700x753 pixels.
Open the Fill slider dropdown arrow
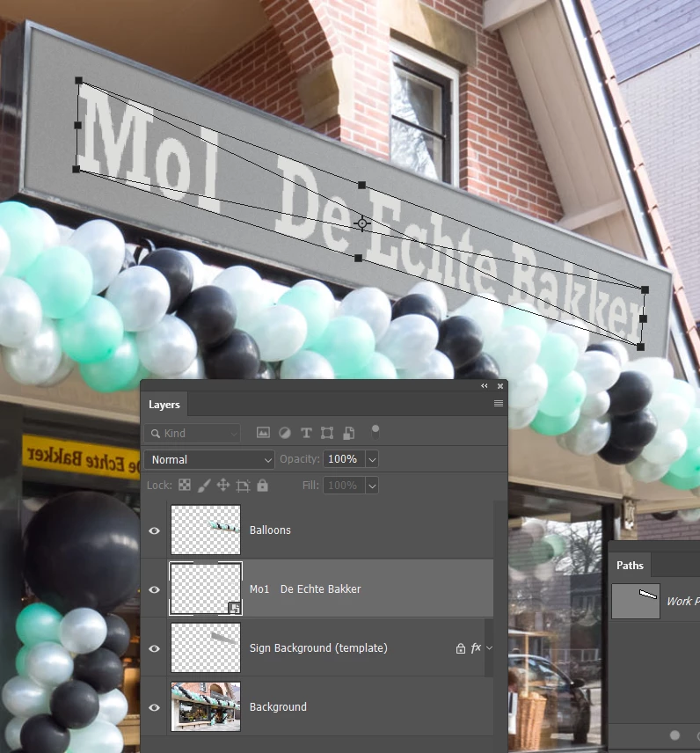pos(372,486)
